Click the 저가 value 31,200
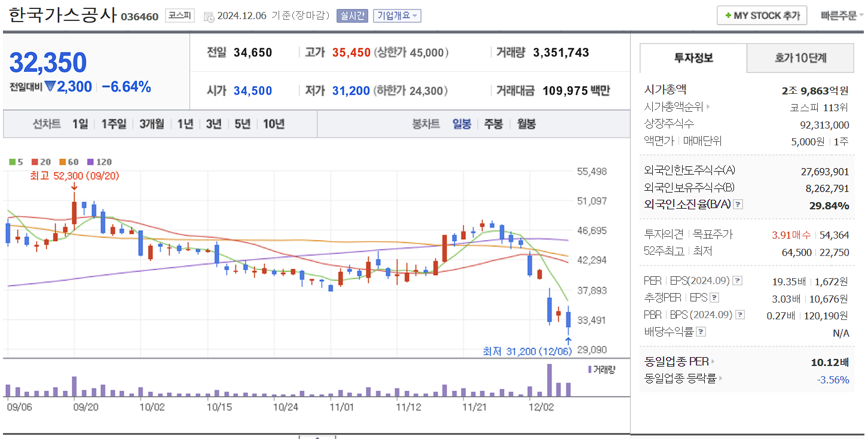 pyautogui.click(x=352, y=91)
